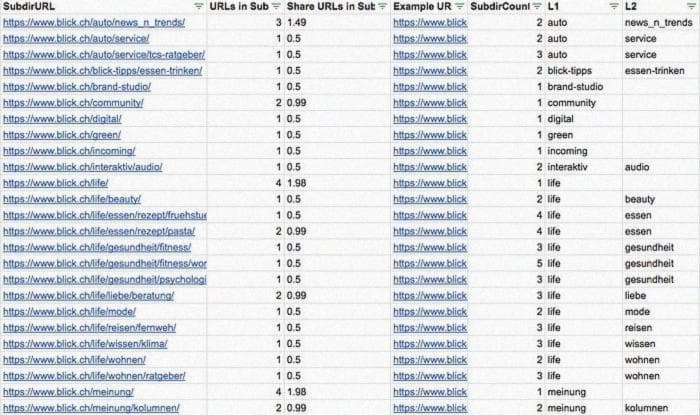The height and width of the screenshot is (415, 700).
Task: Open filter icon for Example URL column
Action: coord(460,6)
